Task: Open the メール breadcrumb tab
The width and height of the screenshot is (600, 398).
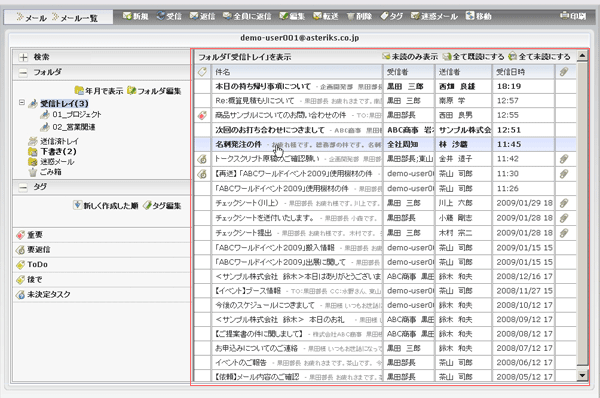Action: (x=31, y=18)
